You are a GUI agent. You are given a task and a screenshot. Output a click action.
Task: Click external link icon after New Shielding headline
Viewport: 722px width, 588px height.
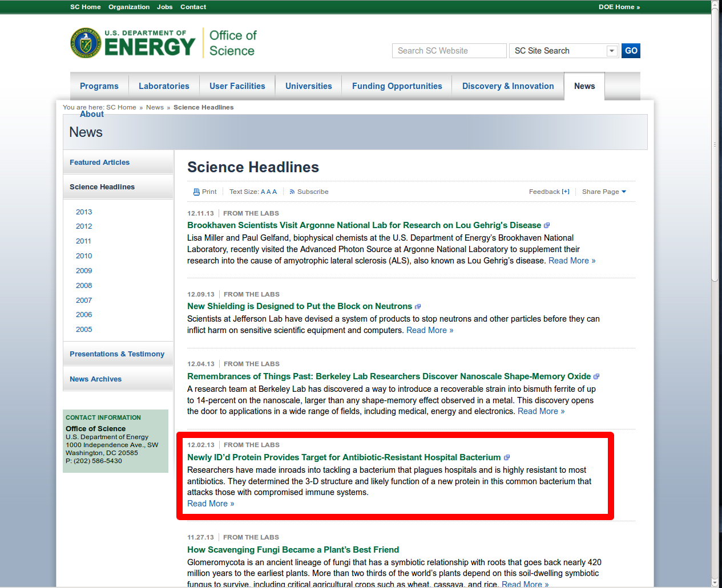click(x=418, y=307)
